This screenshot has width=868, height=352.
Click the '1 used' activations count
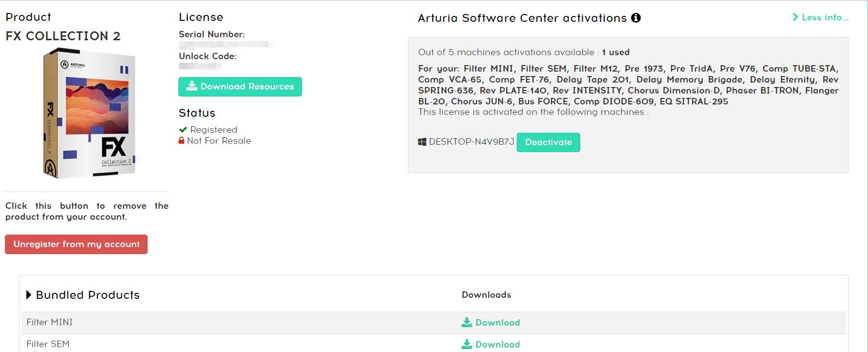point(616,52)
